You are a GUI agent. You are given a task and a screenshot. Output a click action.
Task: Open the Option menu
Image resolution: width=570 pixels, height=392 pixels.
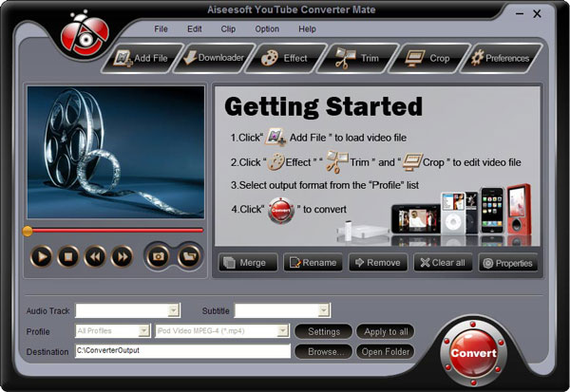tap(267, 28)
